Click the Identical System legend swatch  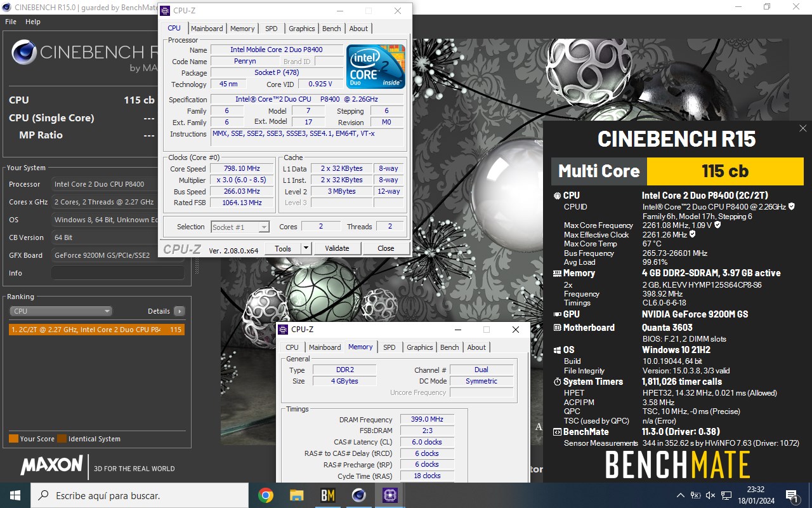click(x=62, y=438)
